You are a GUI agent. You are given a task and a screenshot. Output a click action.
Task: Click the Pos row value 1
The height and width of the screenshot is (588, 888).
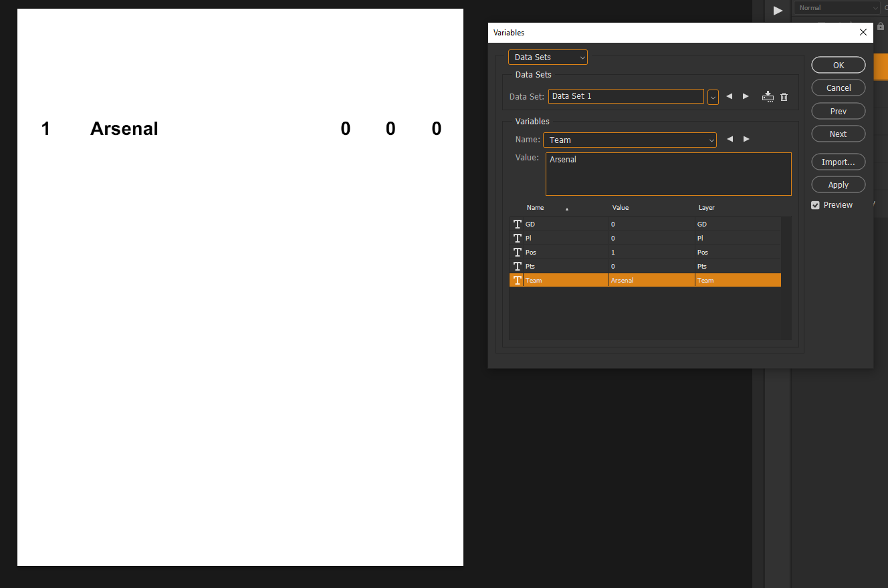pyautogui.click(x=613, y=253)
